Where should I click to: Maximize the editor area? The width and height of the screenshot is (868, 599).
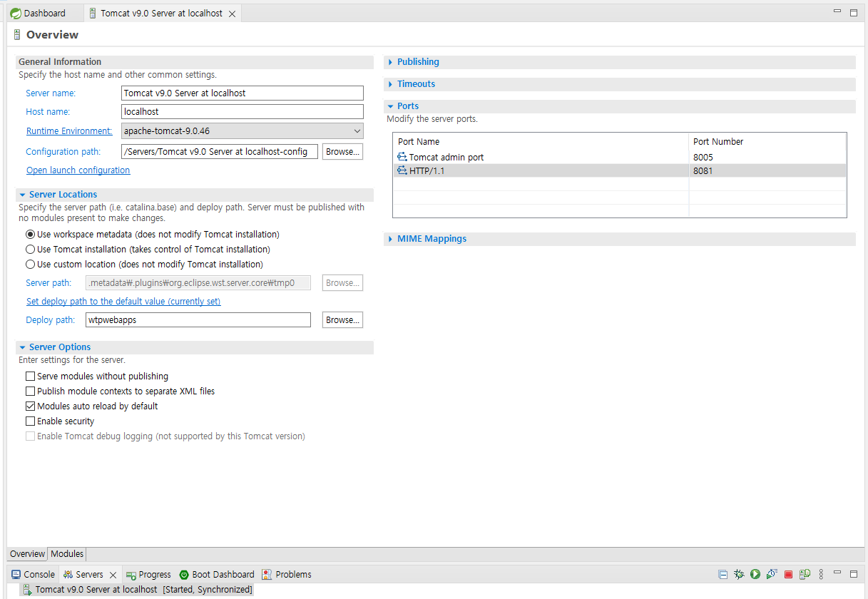pos(853,13)
